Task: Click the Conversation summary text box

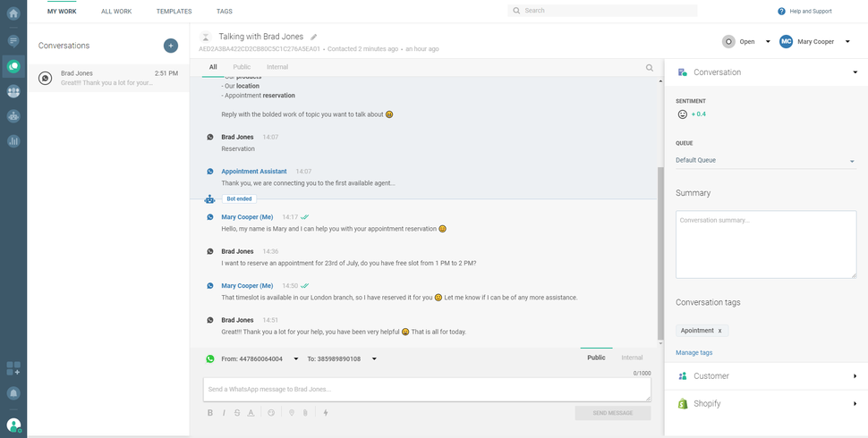Action: pyautogui.click(x=765, y=244)
